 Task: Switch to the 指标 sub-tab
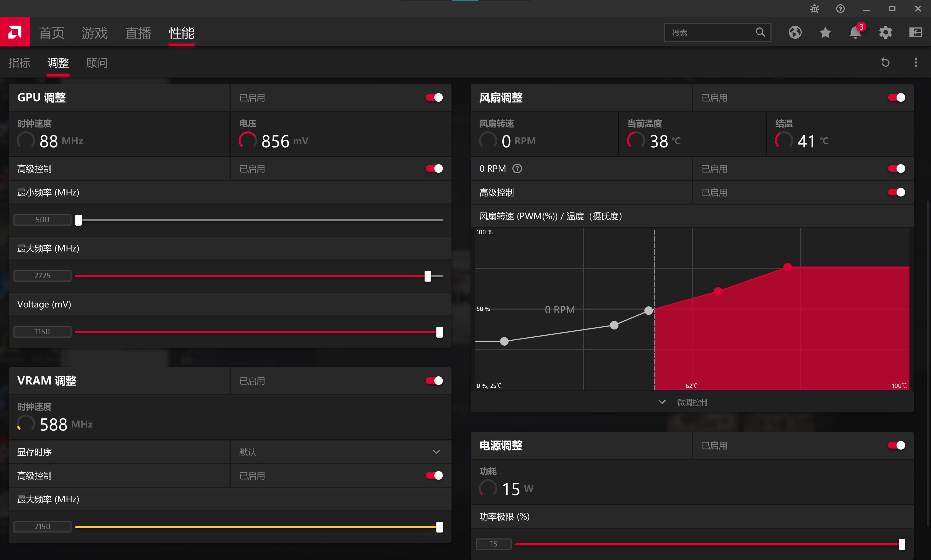(x=19, y=63)
